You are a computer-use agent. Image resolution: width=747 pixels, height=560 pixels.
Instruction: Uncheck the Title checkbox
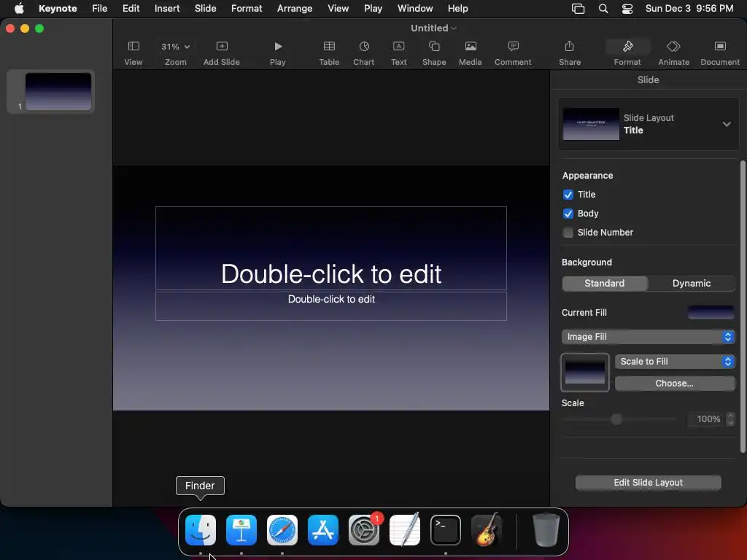click(x=568, y=195)
